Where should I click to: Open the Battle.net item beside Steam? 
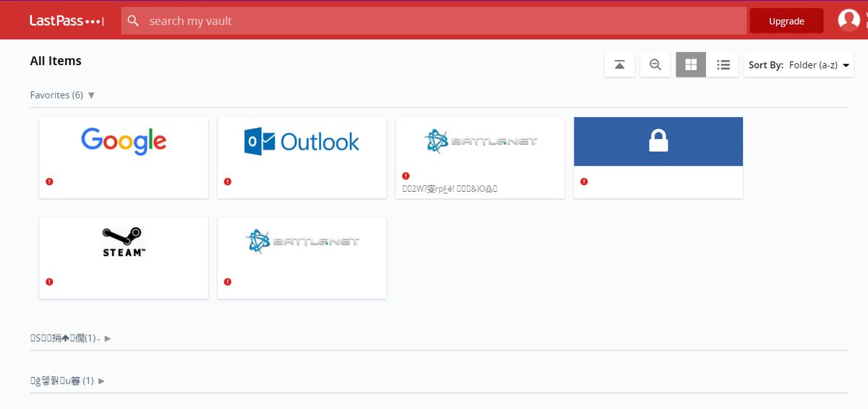(x=302, y=258)
